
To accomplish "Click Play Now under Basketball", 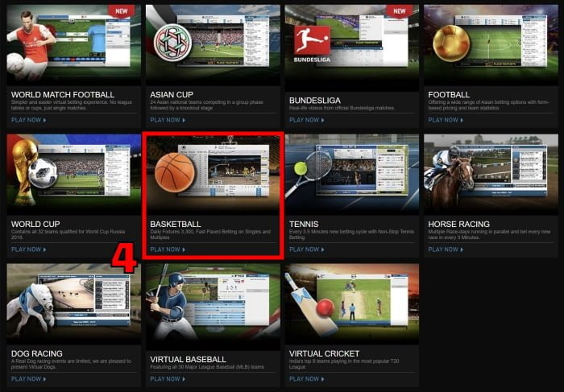I will click(168, 250).
